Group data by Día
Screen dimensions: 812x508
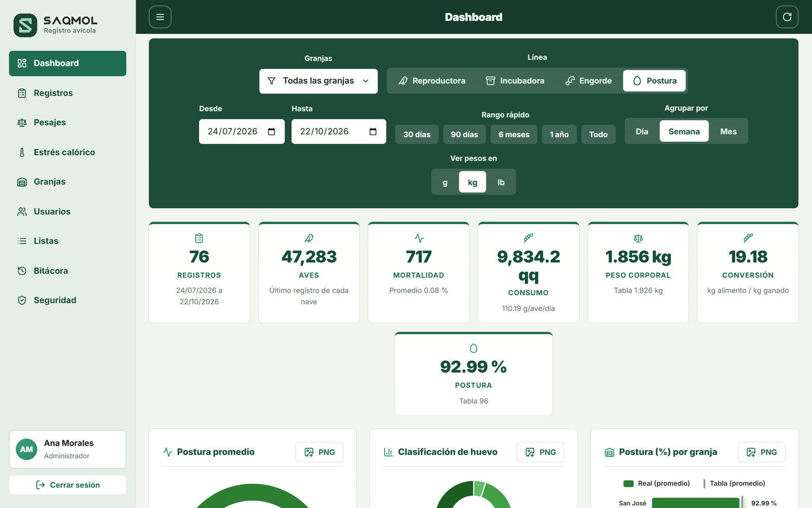tap(642, 132)
